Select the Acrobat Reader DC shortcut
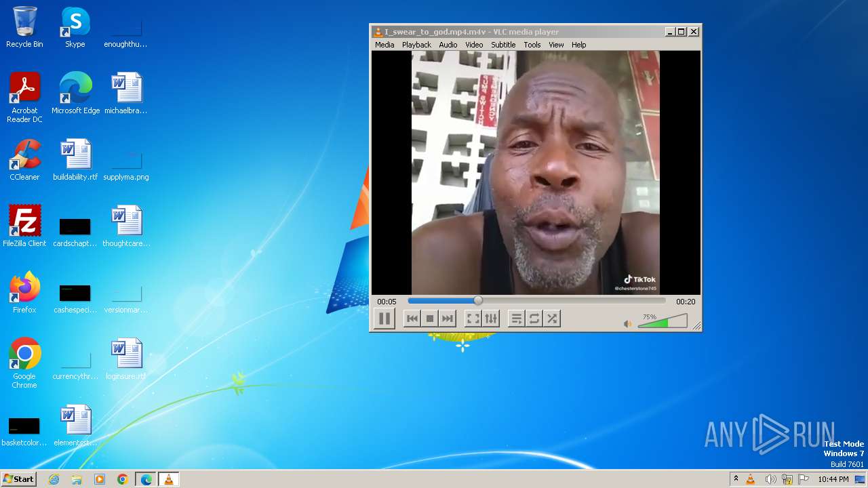 pos(24,98)
